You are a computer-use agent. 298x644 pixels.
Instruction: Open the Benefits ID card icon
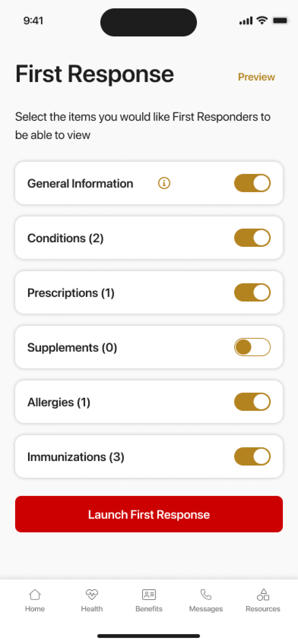[149, 594]
